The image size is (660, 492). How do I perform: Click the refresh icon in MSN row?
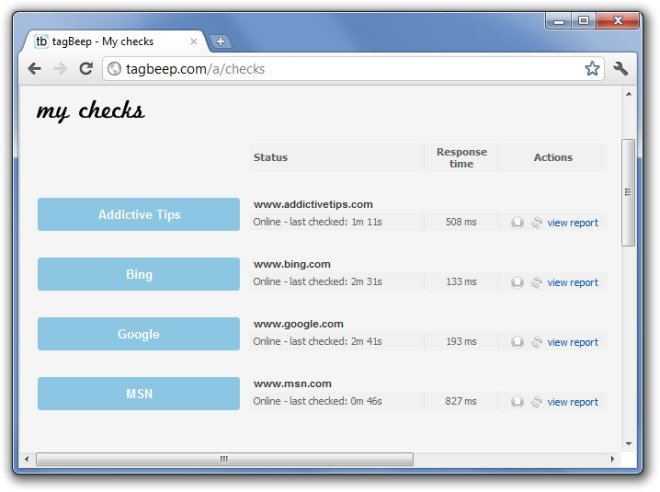(x=536, y=402)
